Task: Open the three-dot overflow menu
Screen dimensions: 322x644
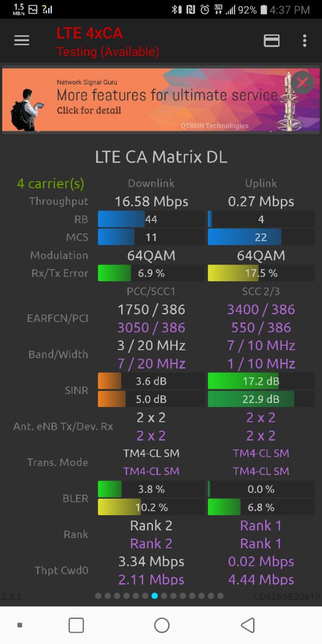Action: point(304,41)
